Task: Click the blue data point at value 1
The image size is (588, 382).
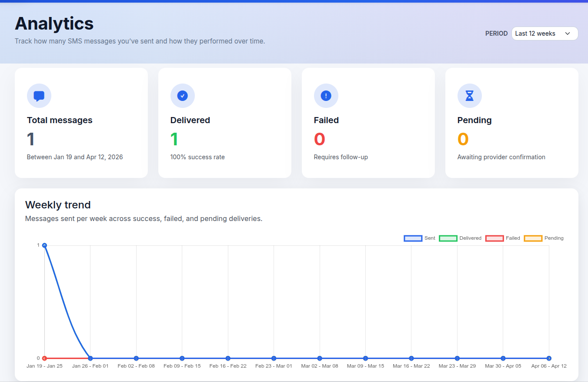Action: 44,245
